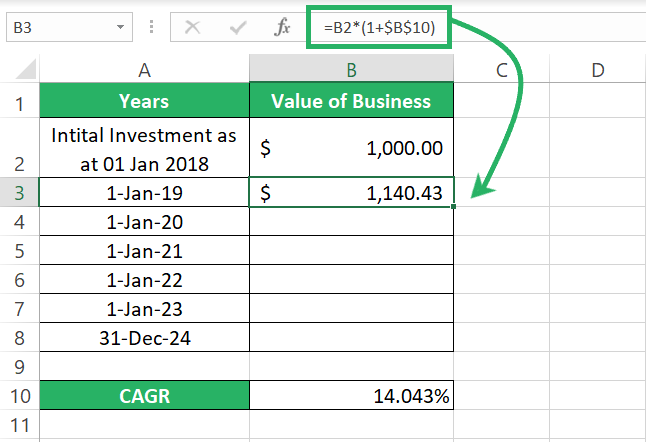The image size is (646, 442).
Task: Click empty cell B6 beside 1-Jan-22
Action: point(351,279)
